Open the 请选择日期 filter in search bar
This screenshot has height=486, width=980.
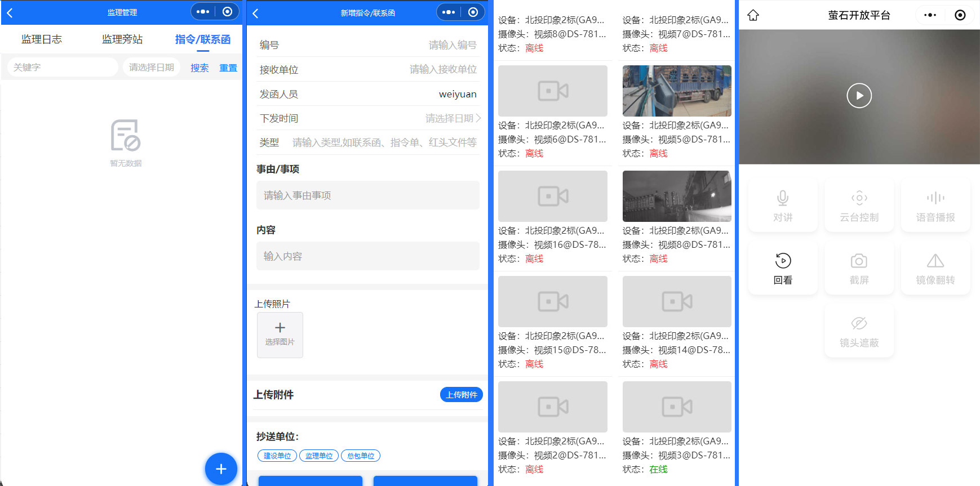point(151,68)
